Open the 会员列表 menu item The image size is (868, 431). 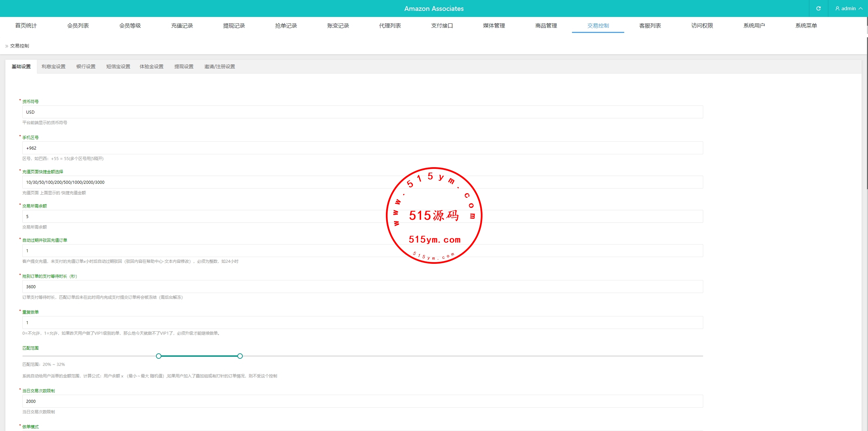(x=78, y=25)
